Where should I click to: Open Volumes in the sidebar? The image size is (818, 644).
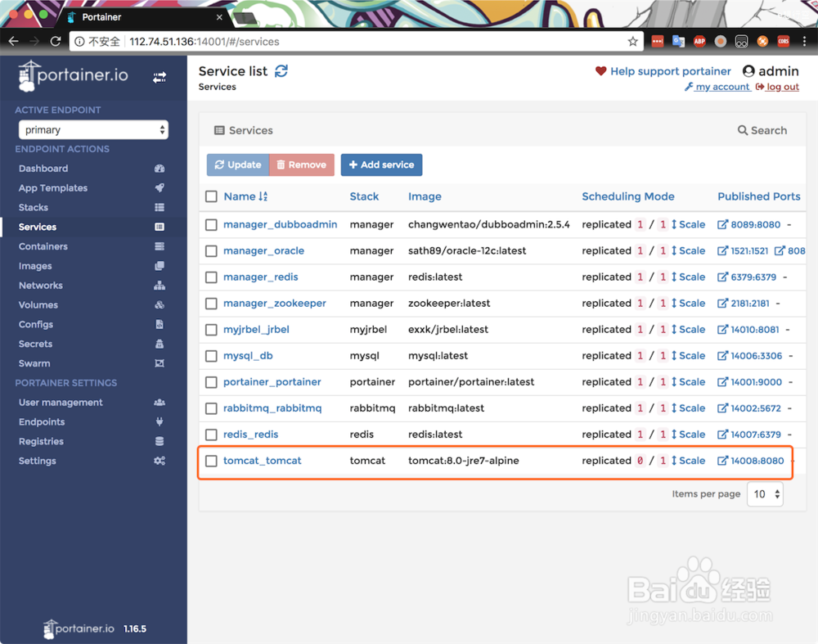(93, 304)
